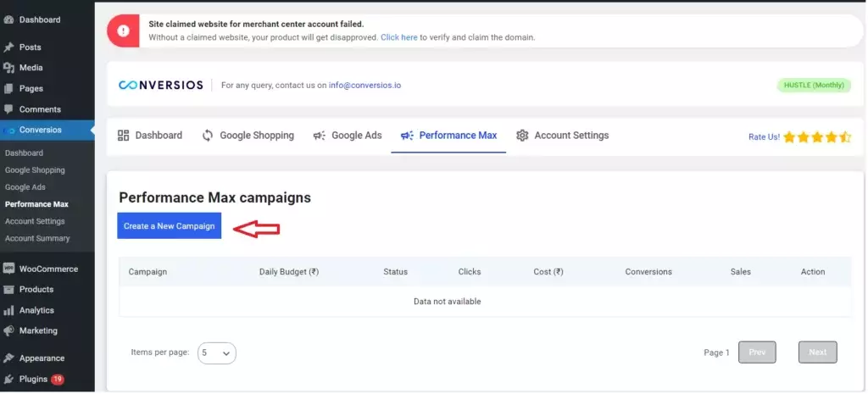The width and height of the screenshot is (868, 394).
Task: Click the Sales column header
Action: click(741, 272)
